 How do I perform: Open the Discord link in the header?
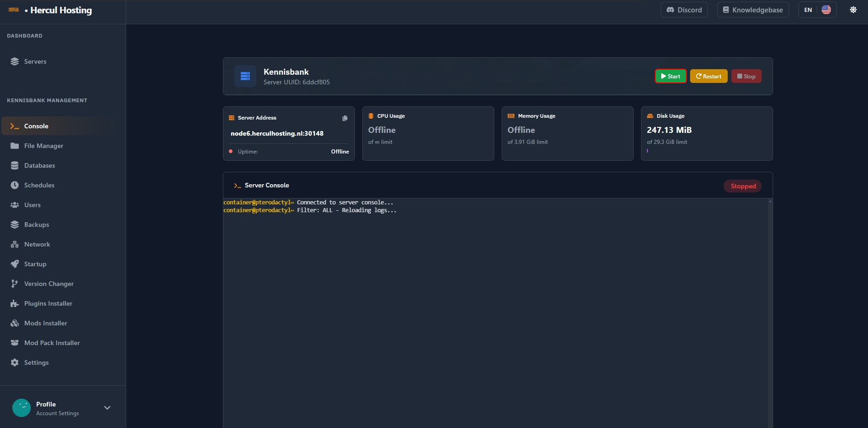(684, 10)
